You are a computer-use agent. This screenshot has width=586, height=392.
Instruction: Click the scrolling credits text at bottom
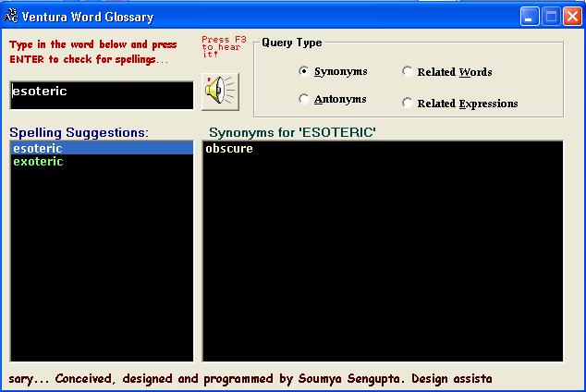(250, 378)
